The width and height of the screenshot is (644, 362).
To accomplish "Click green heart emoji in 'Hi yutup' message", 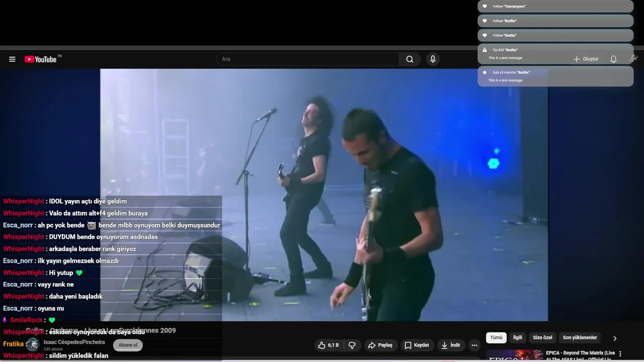I will [x=79, y=273].
